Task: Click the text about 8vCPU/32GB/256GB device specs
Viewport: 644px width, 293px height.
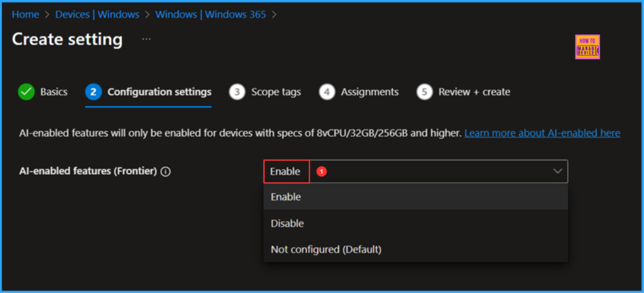Action: point(240,133)
